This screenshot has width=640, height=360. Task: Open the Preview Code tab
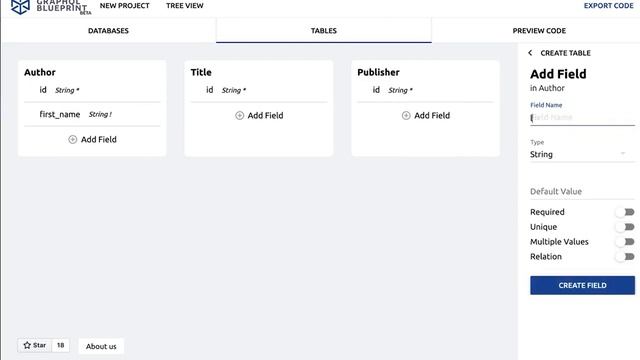tap(539, 31)
